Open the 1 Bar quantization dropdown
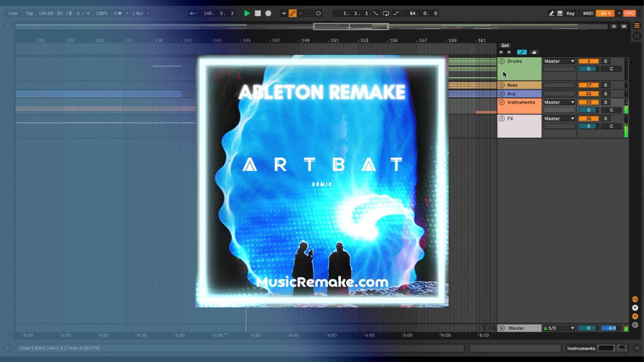The image size is (644, 362). point(138,13)
